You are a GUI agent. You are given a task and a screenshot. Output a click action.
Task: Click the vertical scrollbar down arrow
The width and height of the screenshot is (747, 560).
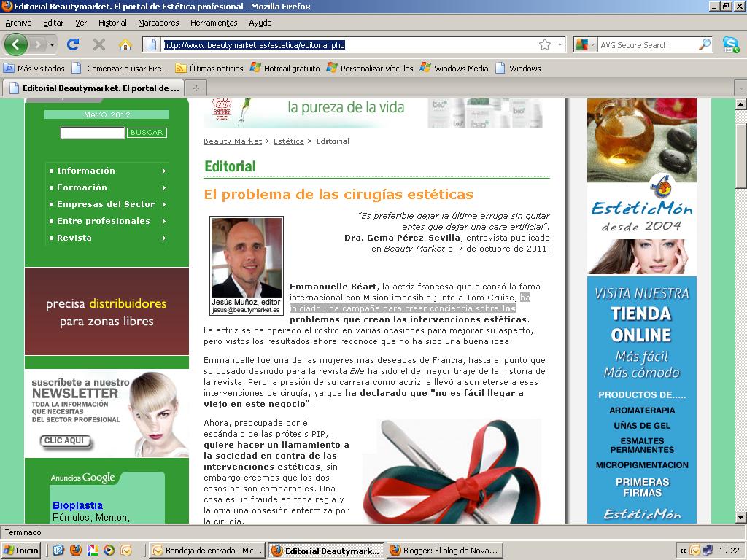click(741, 518)
